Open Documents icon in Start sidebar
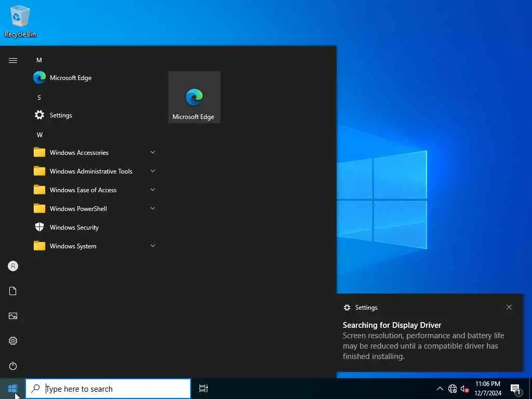532x399 pixels. 13,291
